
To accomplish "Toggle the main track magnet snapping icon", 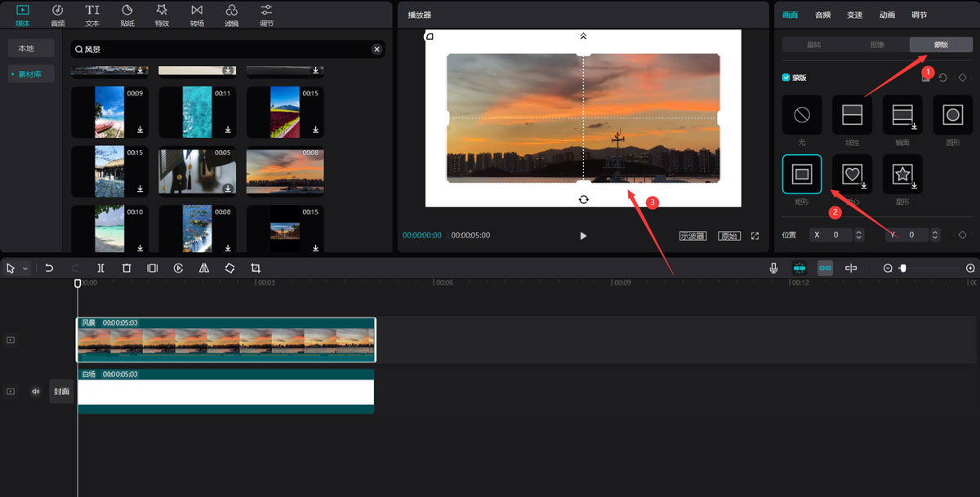I will 800,268.
